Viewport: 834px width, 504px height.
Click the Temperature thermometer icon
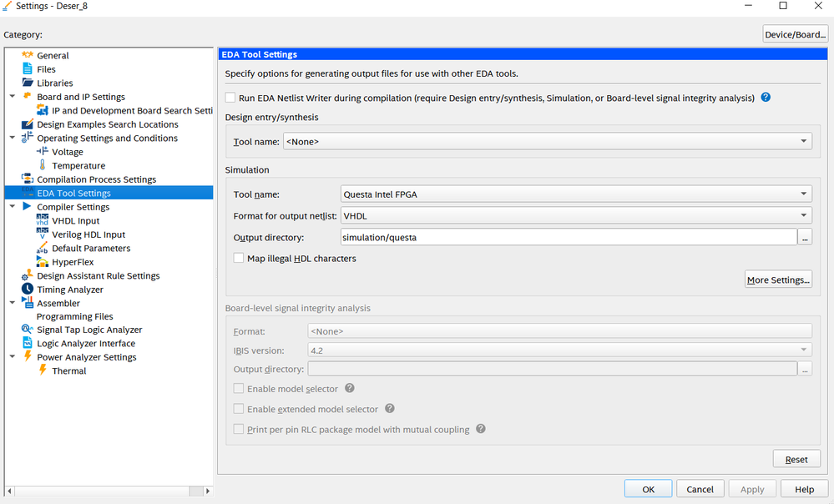coord(43,165)
